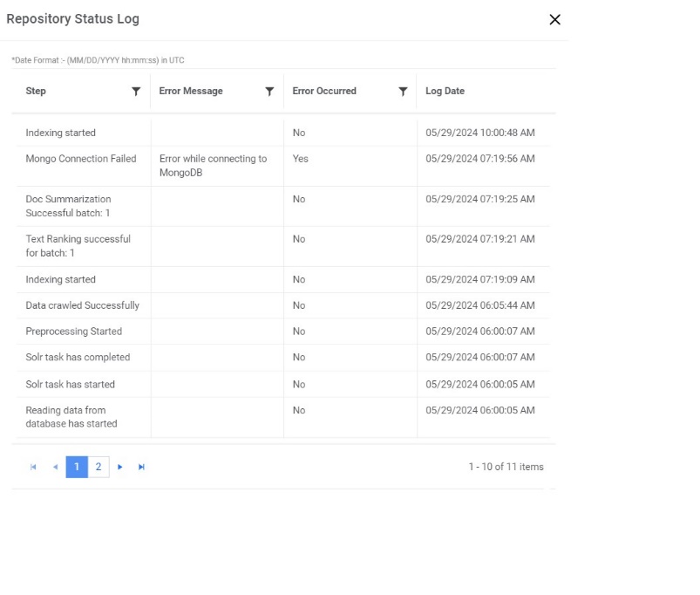Select page 1 in the pager
Viewport: 700px width, 595px height.
click(77, 467)
